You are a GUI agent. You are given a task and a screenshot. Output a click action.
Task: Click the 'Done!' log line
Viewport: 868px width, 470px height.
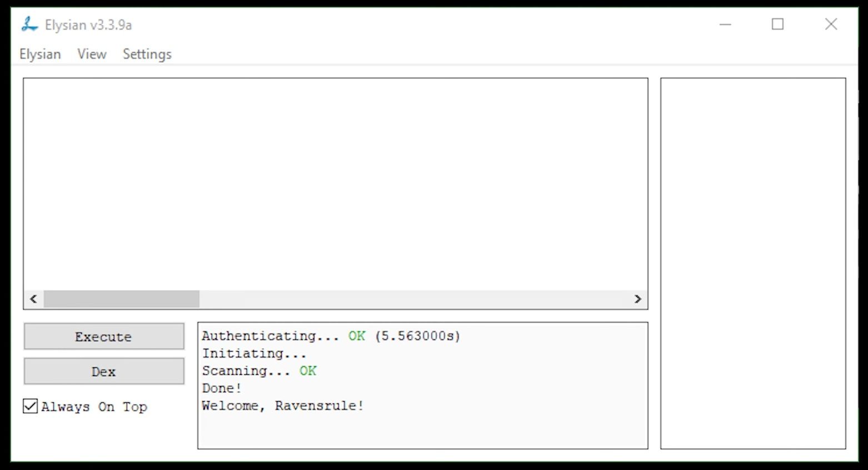click(x=222, y=388)
